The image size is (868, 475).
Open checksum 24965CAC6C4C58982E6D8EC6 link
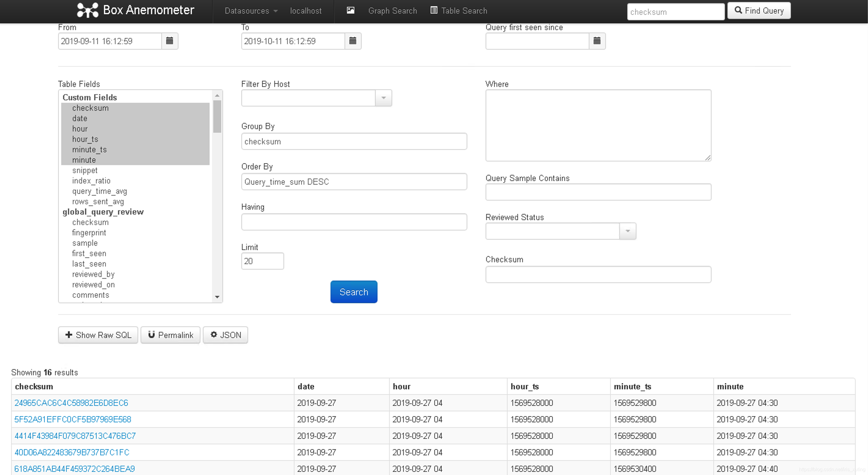click(71, 403)
